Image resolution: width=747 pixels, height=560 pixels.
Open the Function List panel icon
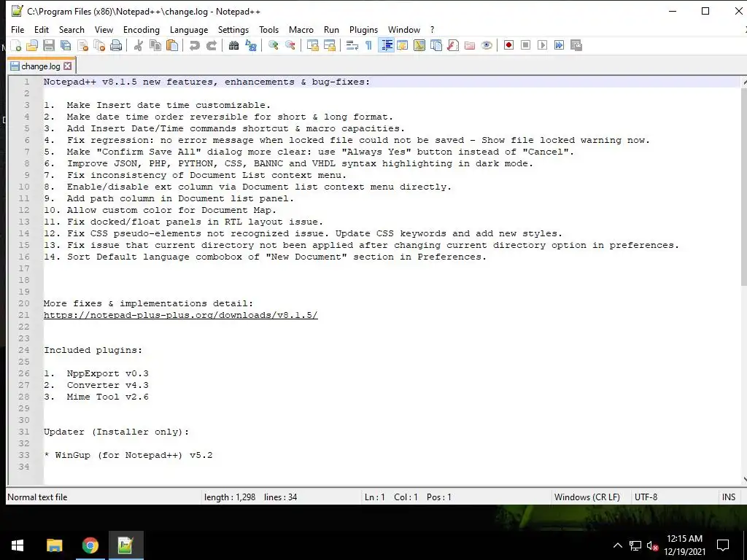(x=452, y=45)
